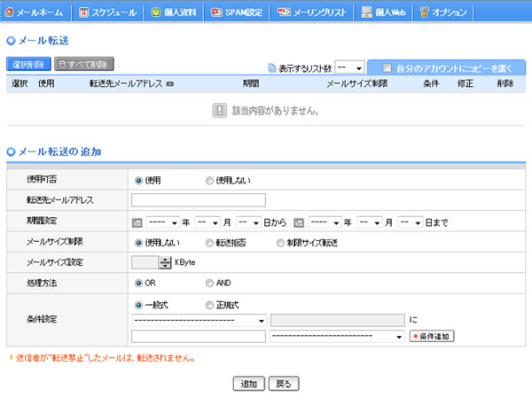Click the 転送先メールアドレス input field
Viewport: 532px width, 405px height.
pos(198,200)
